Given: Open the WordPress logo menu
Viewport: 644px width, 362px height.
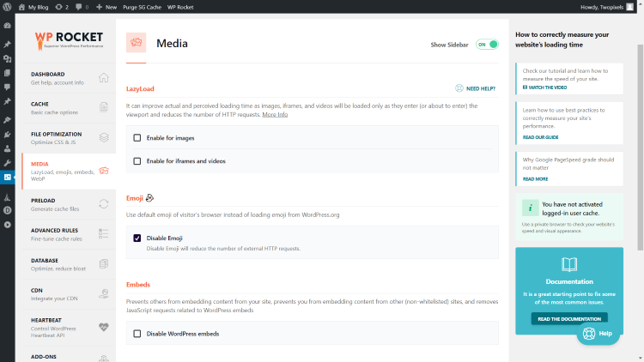Looking at the screenshot, I should pyautogui.click(x=7, y=7).
